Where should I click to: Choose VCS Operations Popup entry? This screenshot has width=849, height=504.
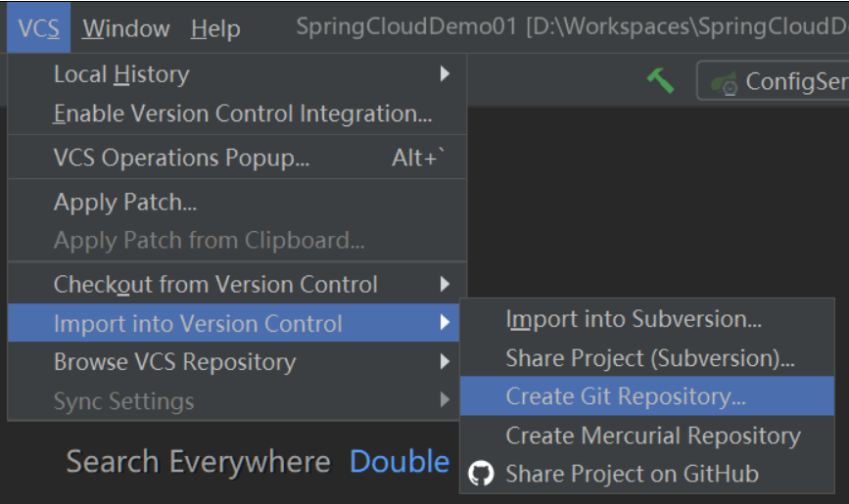point(237,158)
